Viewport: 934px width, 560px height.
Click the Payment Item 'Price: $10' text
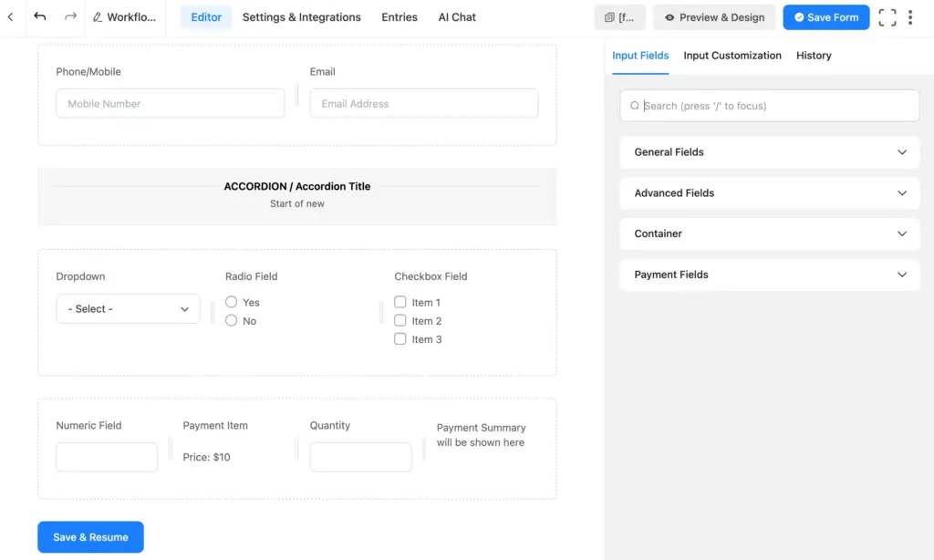tap(206, 457)
